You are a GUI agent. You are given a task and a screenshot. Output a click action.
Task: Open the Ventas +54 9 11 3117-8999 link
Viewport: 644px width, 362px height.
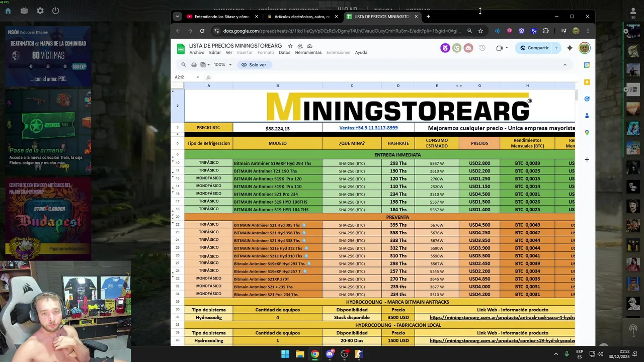pos(368,128)
